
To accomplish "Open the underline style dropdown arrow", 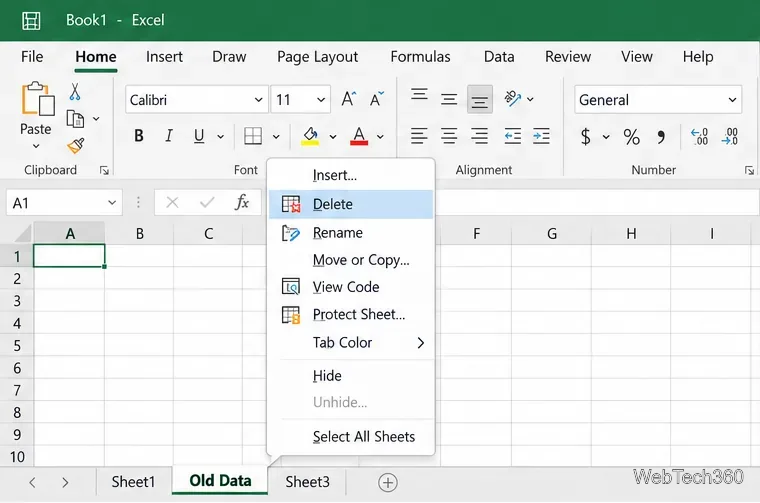I will tap(221, 137).
